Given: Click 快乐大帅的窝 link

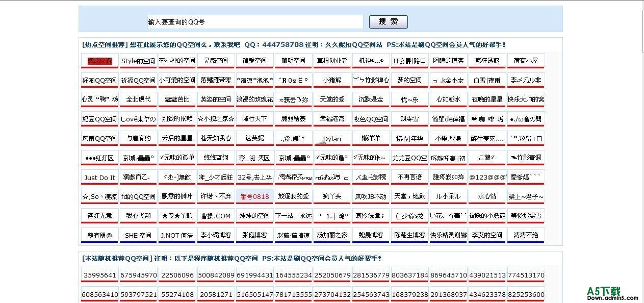Looking at the screenshot, I should (526, 99).
